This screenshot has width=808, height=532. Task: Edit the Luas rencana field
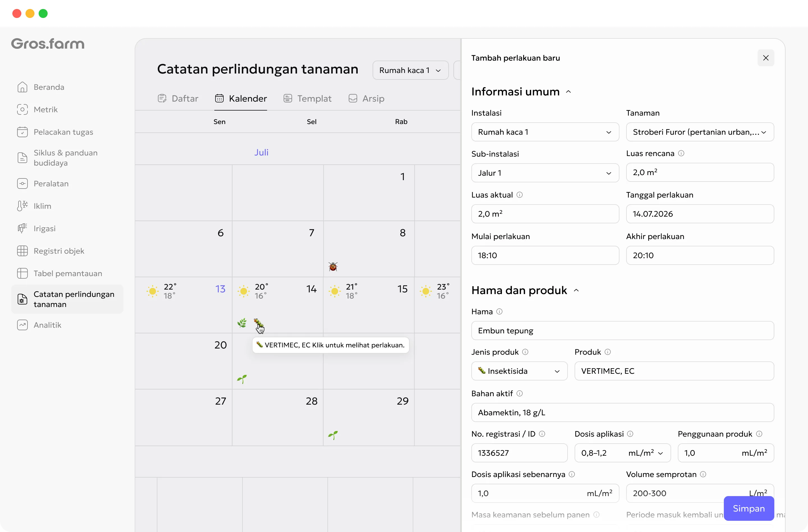pyautogui.click(x=700, y=172)
